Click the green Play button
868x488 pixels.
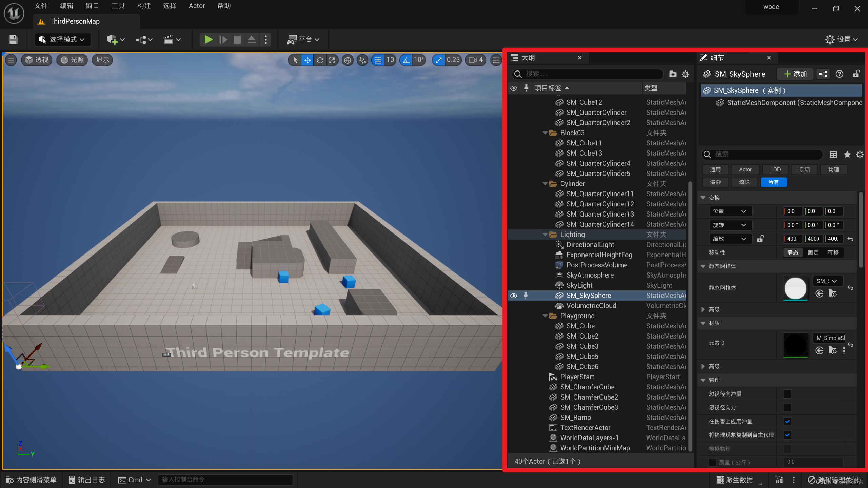[x=208, y=40]
